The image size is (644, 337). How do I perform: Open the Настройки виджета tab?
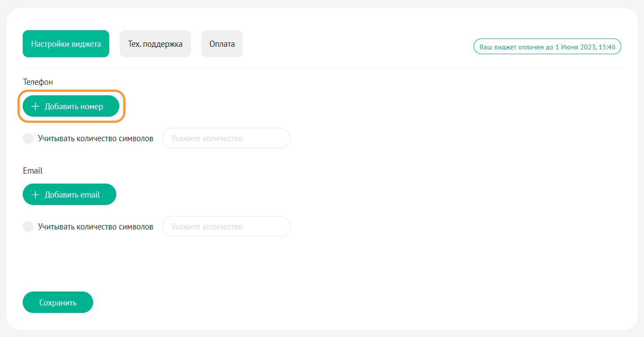pos(66,44)
